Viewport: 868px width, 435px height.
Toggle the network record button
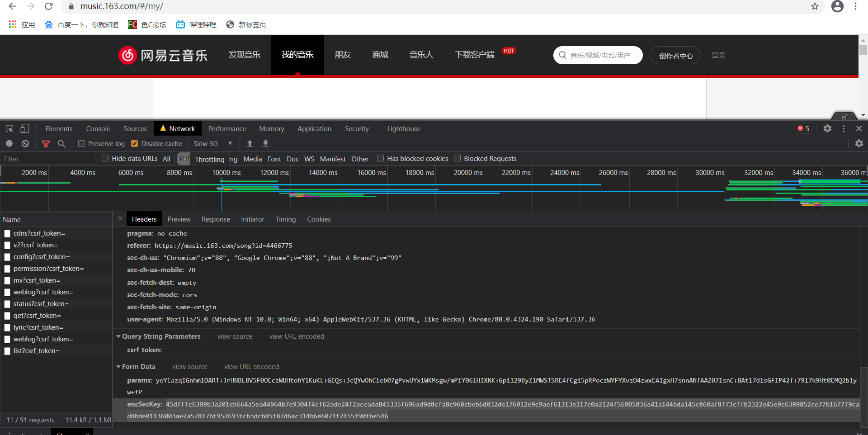pos(9,143)
